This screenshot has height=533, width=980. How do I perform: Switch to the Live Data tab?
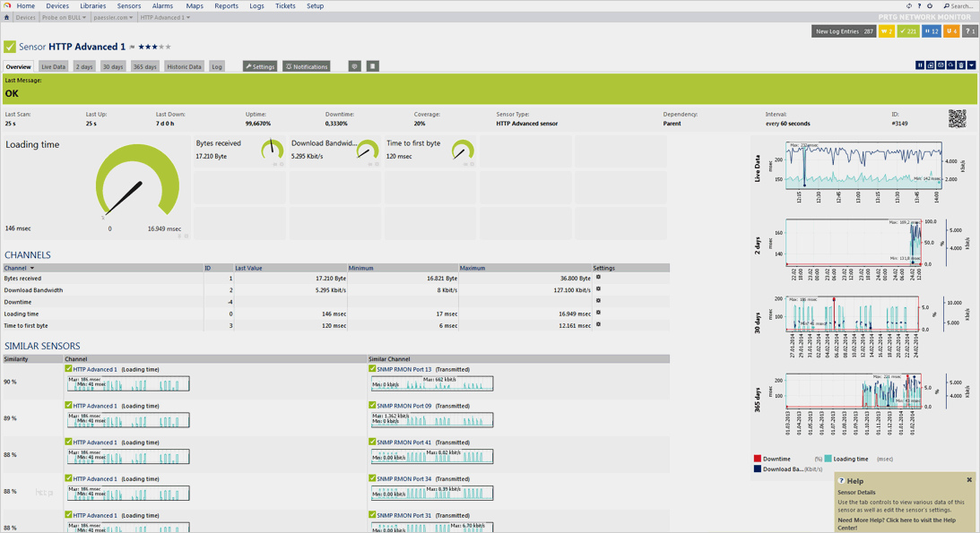(53, 67)
